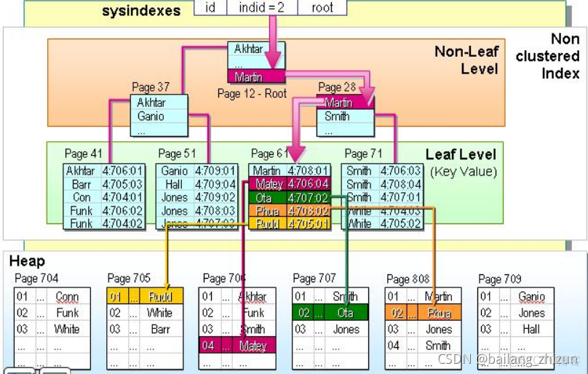Viewport: 588px width, 374px height.
Task: Select the Phua row in Page 808
Action: 423,312
